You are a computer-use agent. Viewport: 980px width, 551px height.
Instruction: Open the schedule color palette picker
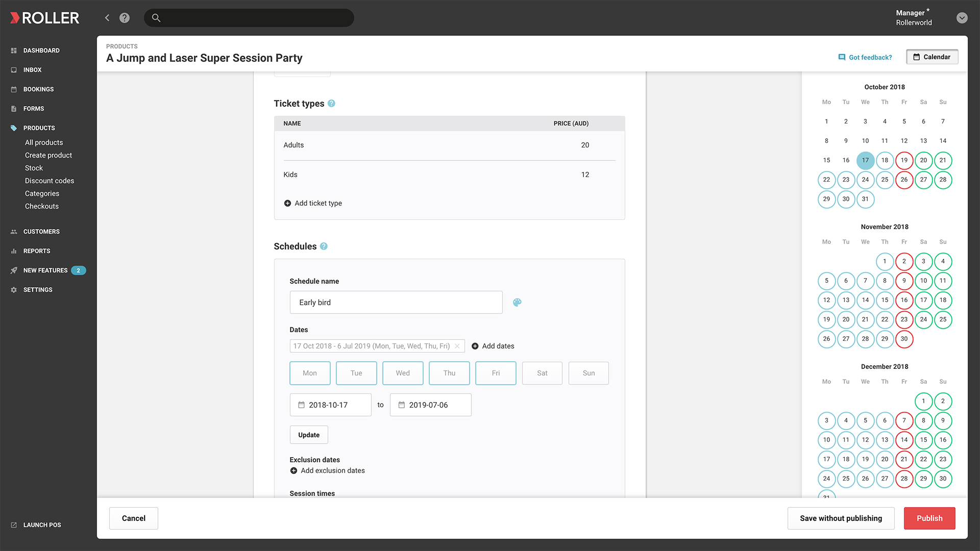click(517, 303)
